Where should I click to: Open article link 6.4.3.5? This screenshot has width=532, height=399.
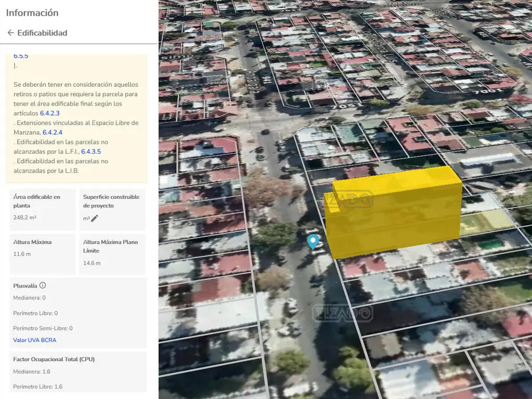click(91, 152)
